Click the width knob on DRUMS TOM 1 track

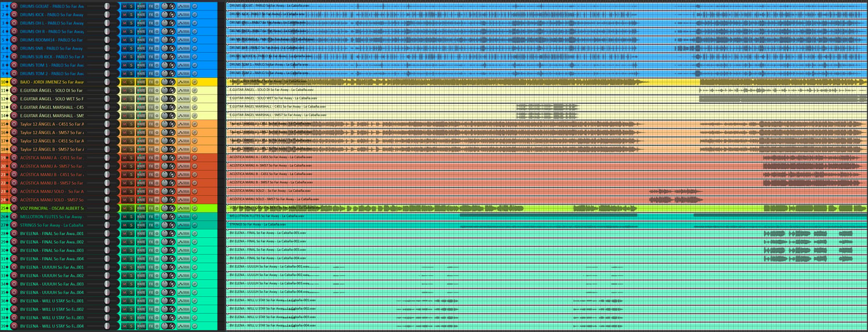pos(172,65)
